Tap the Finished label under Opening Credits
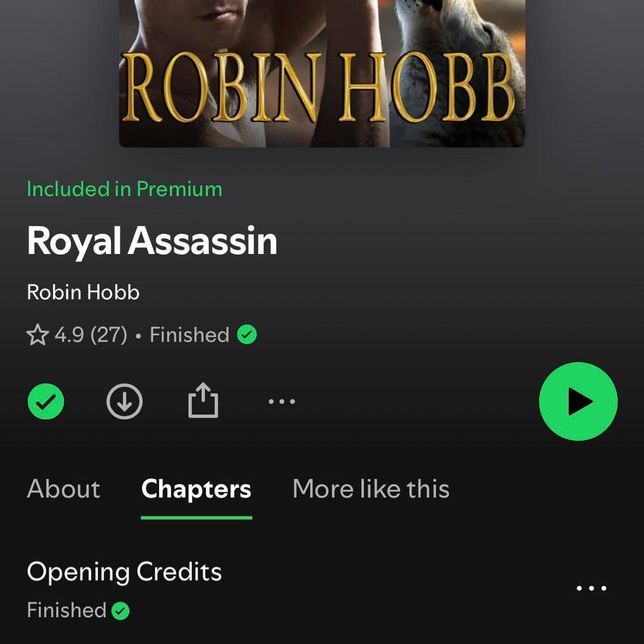This screenshot has height=644, width=644. (x=67, y=611)
